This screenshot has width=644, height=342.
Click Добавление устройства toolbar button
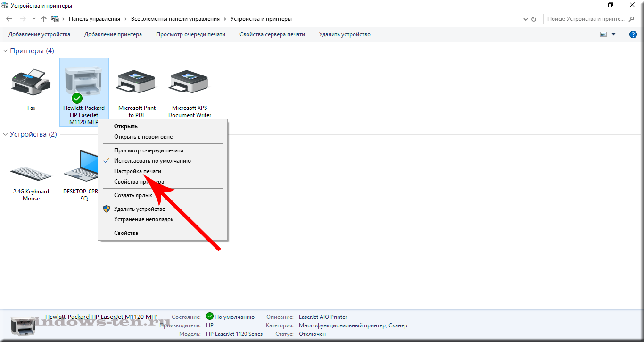39,34
